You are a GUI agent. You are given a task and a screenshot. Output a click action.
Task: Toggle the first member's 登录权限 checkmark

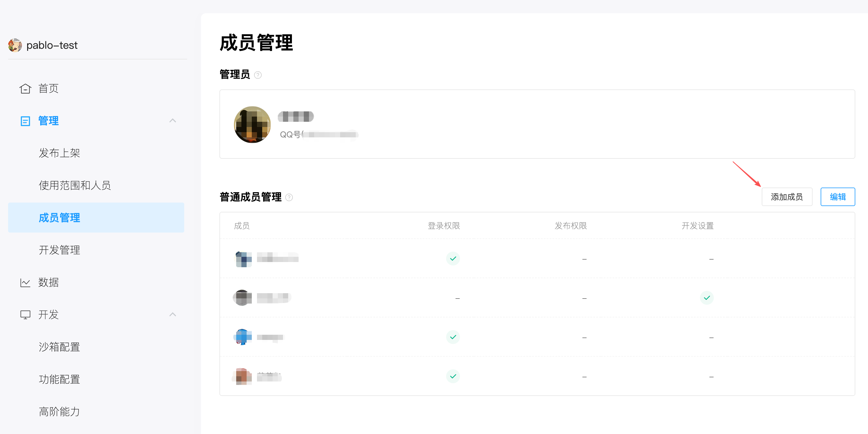pos(453,258)
